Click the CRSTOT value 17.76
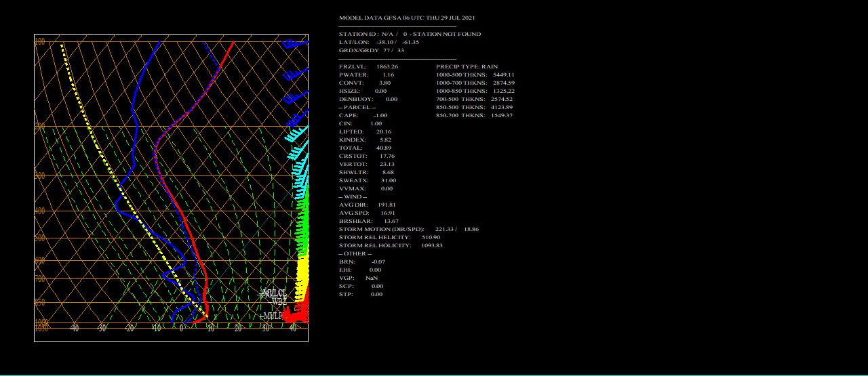The image size is (868, 376). 387,156
